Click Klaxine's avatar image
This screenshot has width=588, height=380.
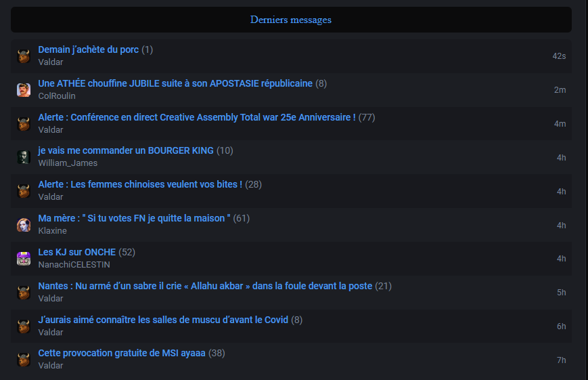coord(24,225)
